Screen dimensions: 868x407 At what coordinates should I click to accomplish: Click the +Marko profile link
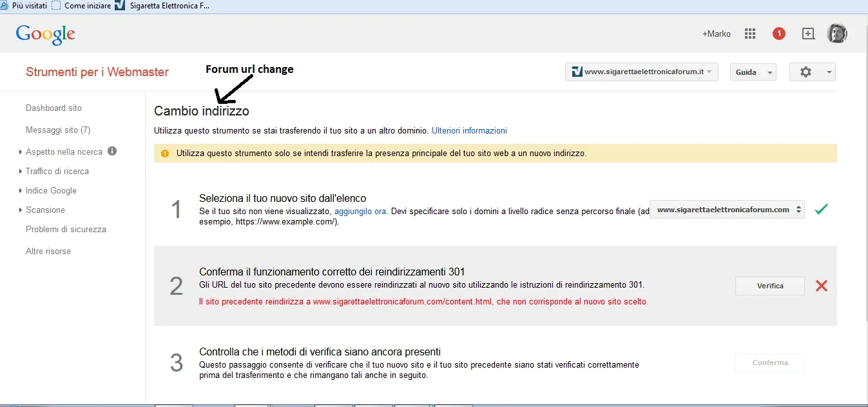click(717, 34)
